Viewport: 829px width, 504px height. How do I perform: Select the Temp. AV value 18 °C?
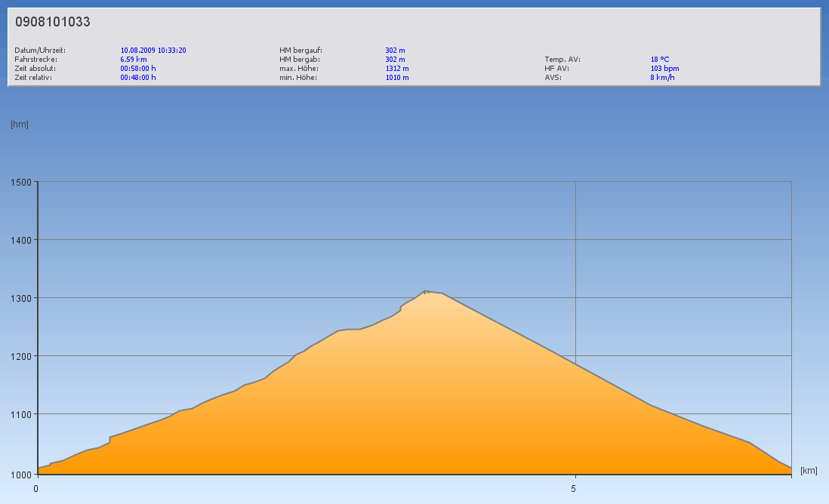pyautogui.click(x=660, y=60)
